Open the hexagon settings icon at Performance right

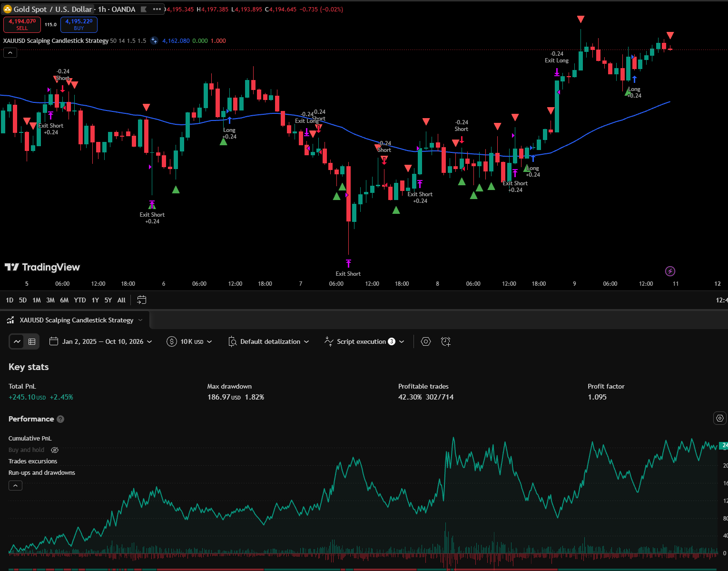point(720,418)
